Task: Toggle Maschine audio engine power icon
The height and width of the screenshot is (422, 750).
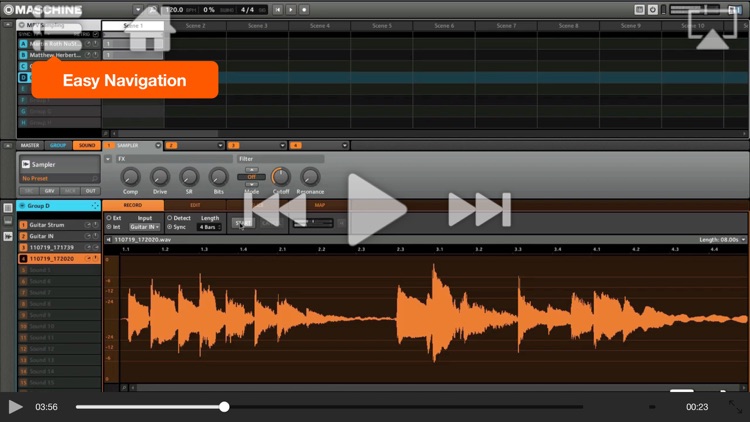Action: (652, 10)
